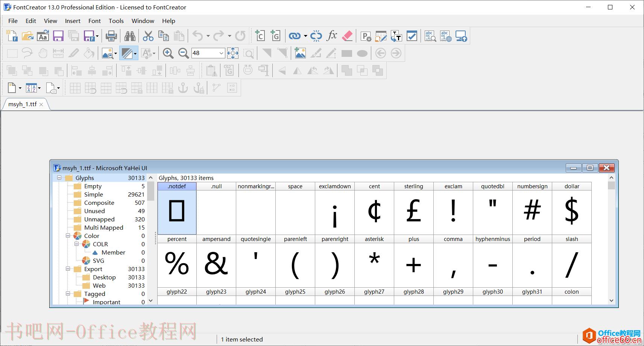Image resolution: width=644 pixels, height=346 pixels.
Task: Click the fit-to-window arrows icon
Action: [x=233, y=53]
